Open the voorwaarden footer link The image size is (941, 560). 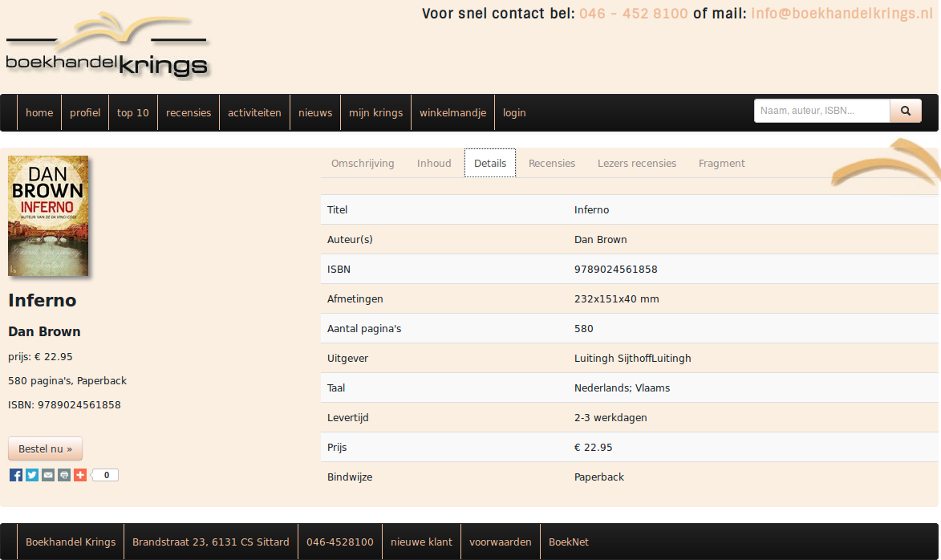[x=500, y=542]
